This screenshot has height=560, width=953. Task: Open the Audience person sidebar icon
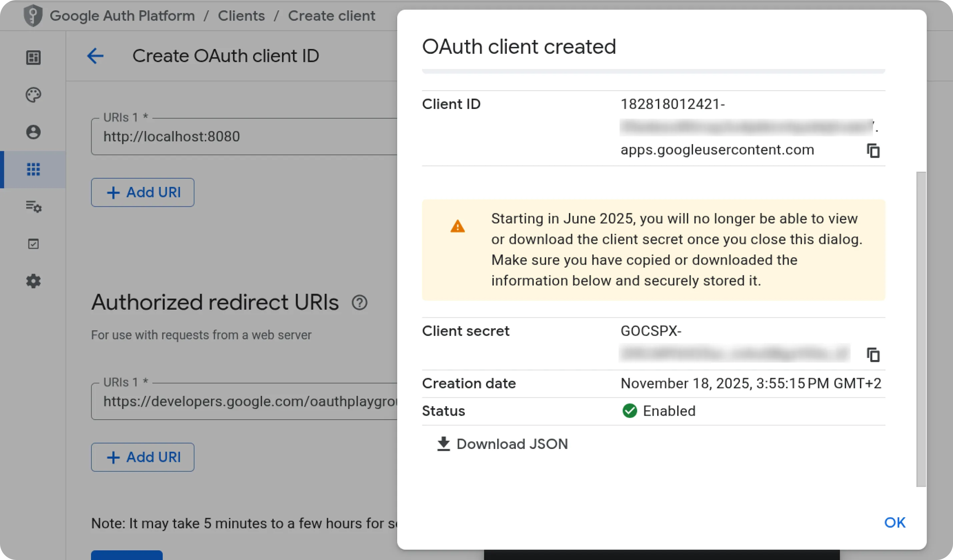(x=33, y=132)
